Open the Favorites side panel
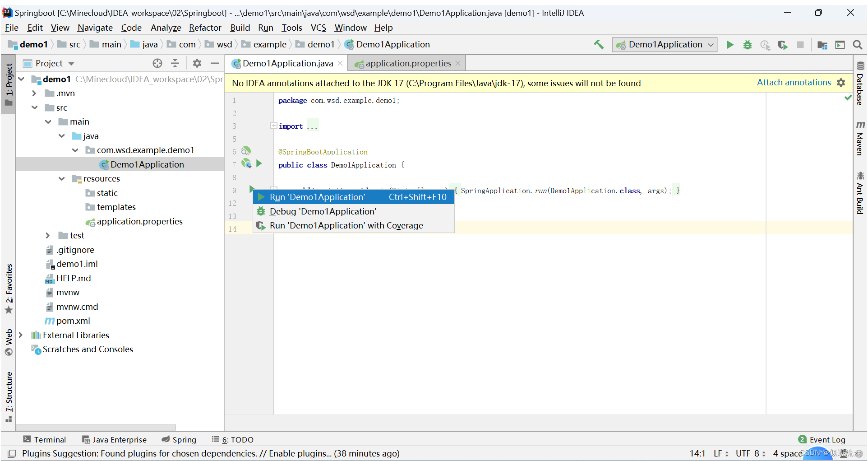This screenshot has width=868, height=461. [x=9, y=289]
